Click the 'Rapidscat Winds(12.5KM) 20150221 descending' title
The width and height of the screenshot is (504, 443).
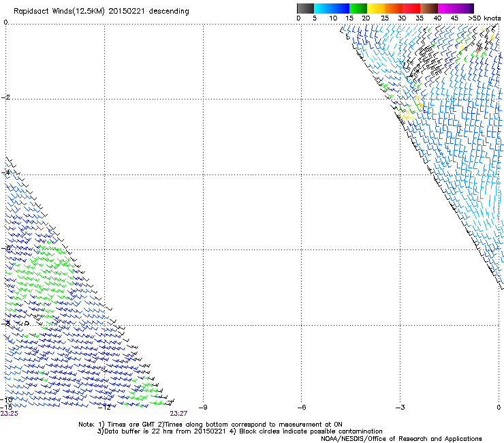point(101,12)
